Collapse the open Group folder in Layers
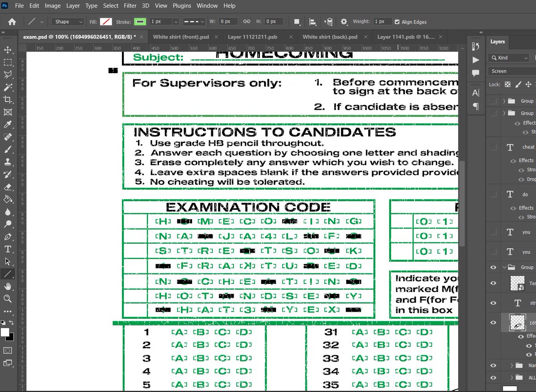 click(504, 267)
